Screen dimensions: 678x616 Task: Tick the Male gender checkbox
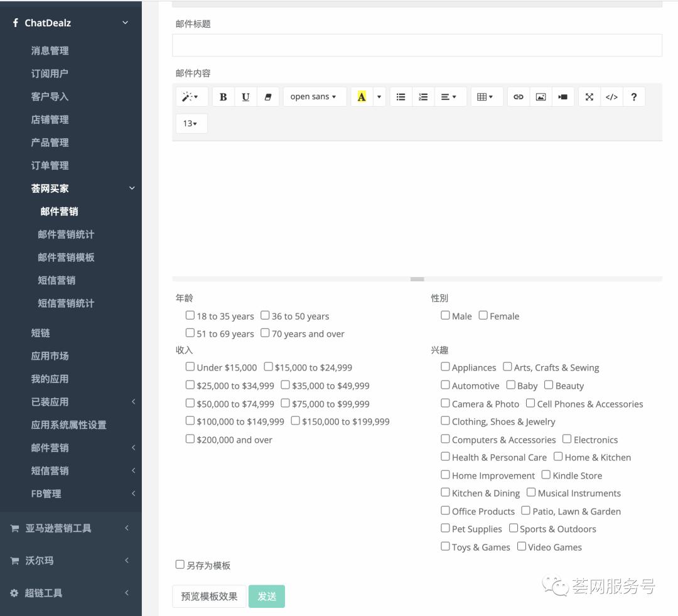(445, 315)
